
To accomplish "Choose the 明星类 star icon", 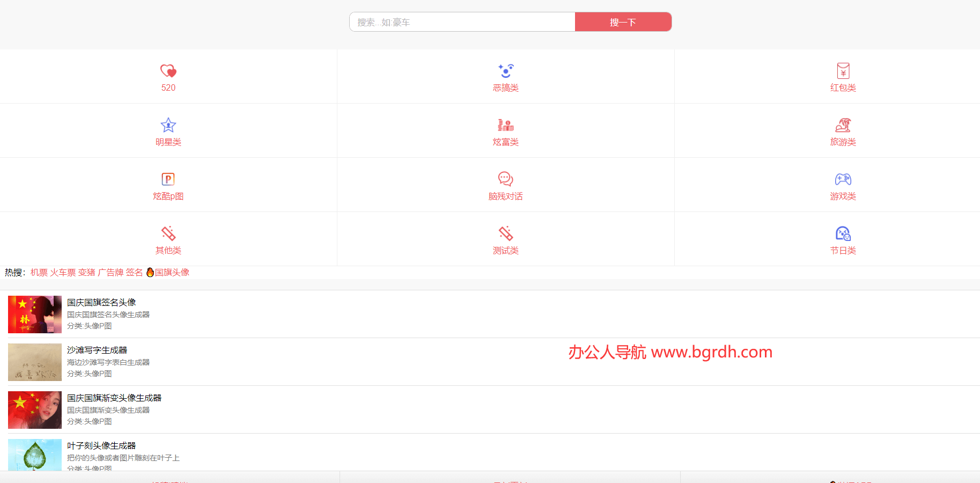I will click(x=168, y=125).
